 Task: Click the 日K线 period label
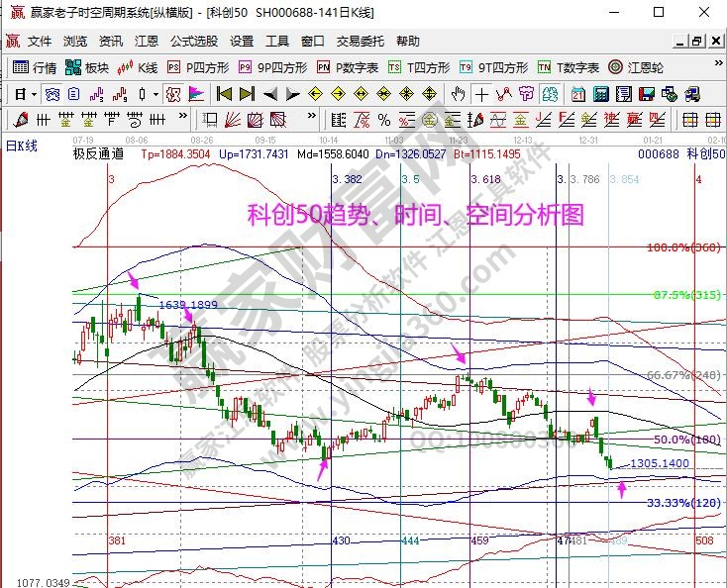pyautogui.click(x=21, y=147)
